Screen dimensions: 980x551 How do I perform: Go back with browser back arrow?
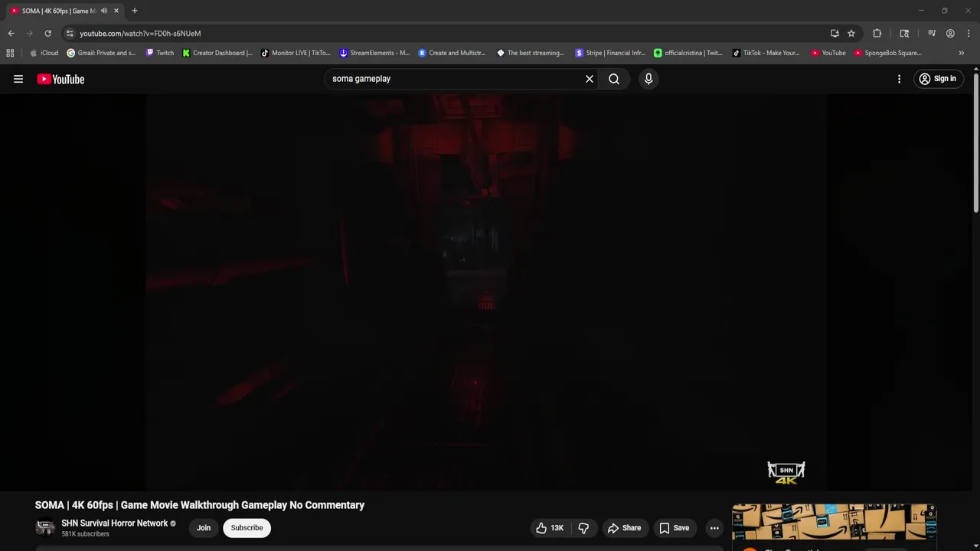coord(11,34)
